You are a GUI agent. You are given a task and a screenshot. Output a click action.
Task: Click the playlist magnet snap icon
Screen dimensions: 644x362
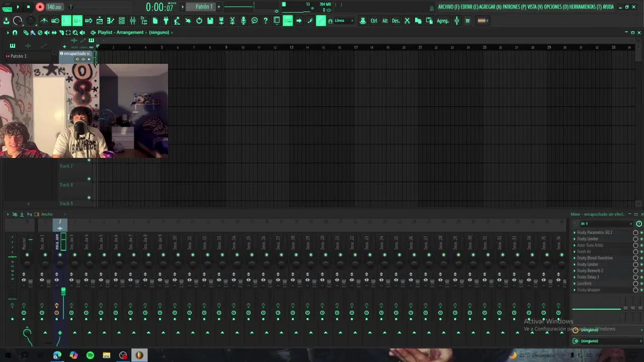[15, 33]
